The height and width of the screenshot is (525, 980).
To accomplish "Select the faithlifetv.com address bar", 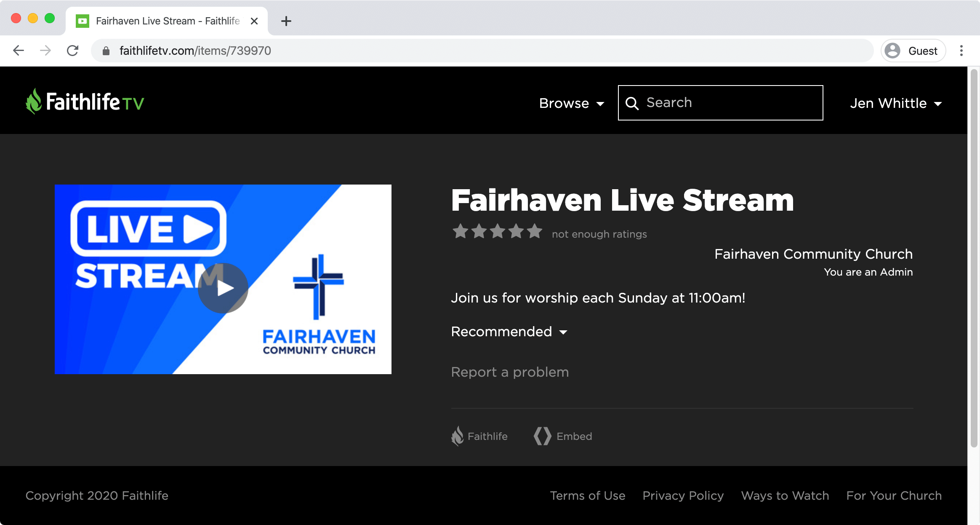I will (482, 51).
